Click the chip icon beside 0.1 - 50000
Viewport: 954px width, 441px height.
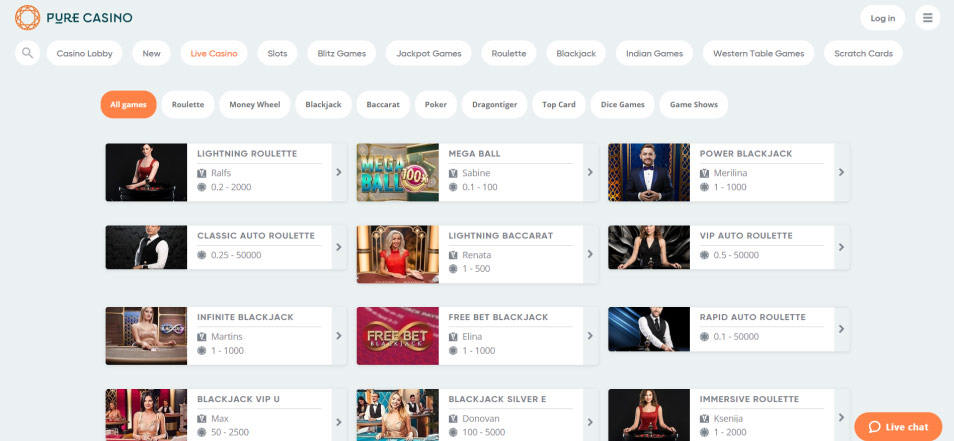point(705,336)
